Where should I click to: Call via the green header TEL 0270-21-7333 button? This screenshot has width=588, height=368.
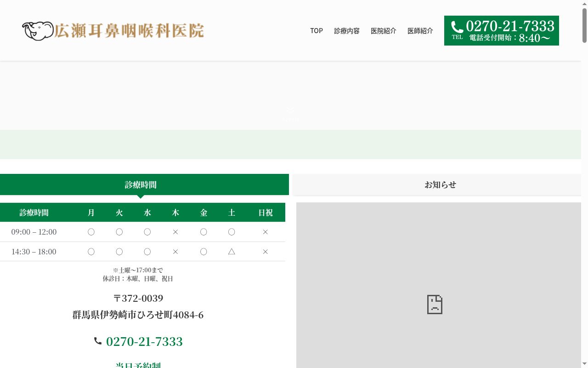(502, 31)
